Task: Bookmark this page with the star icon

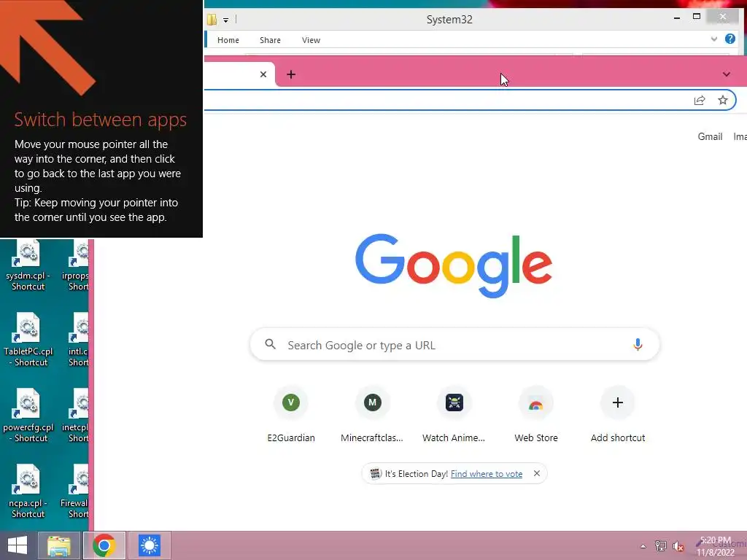Action: 723,100
